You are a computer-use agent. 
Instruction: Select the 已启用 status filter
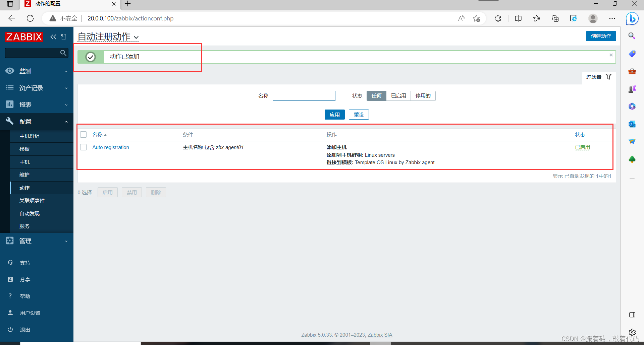point(398,96)
